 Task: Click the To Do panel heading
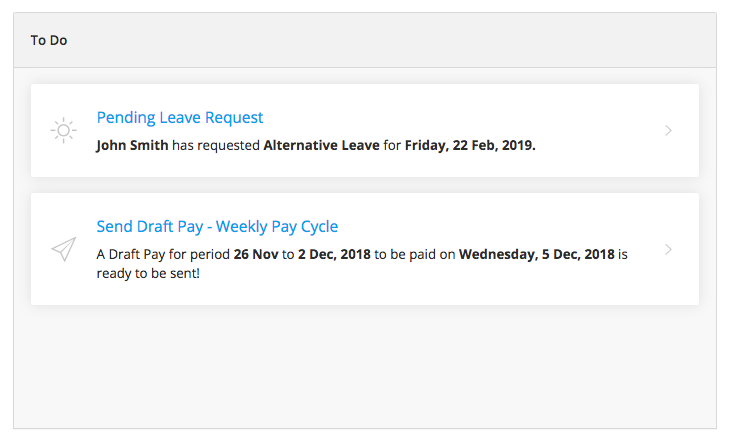[49, 41]
